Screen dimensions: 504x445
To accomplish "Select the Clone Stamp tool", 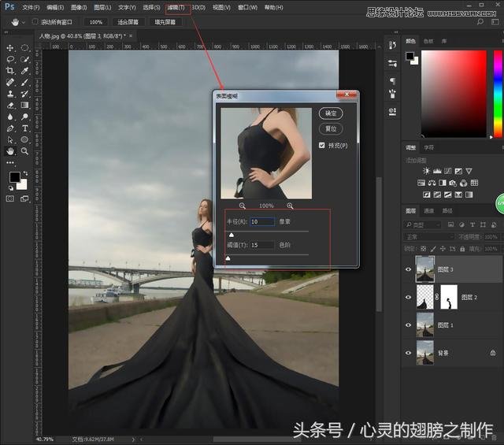I will pyautogui.click(x=10, y=94).
